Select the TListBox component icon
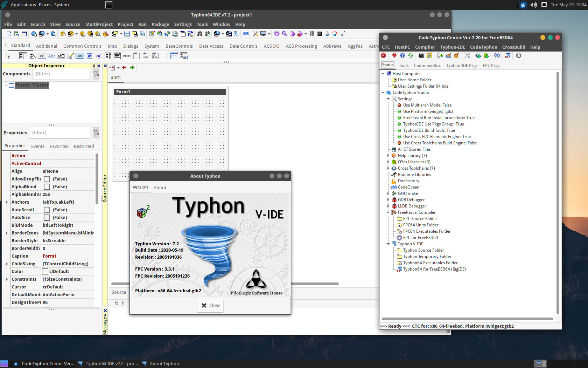Viewport: 588px width, 368px height. point(108,56)
